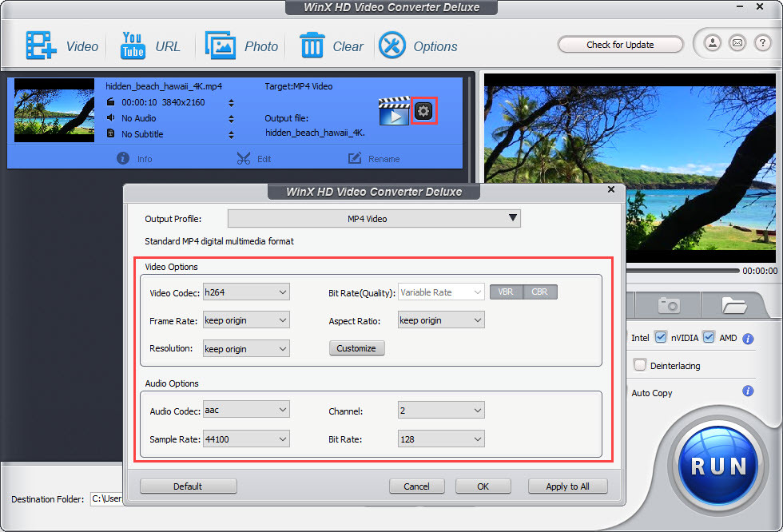Select CBR bit rate mode
This screenshot has width=783, height=532.
[540, 292]
